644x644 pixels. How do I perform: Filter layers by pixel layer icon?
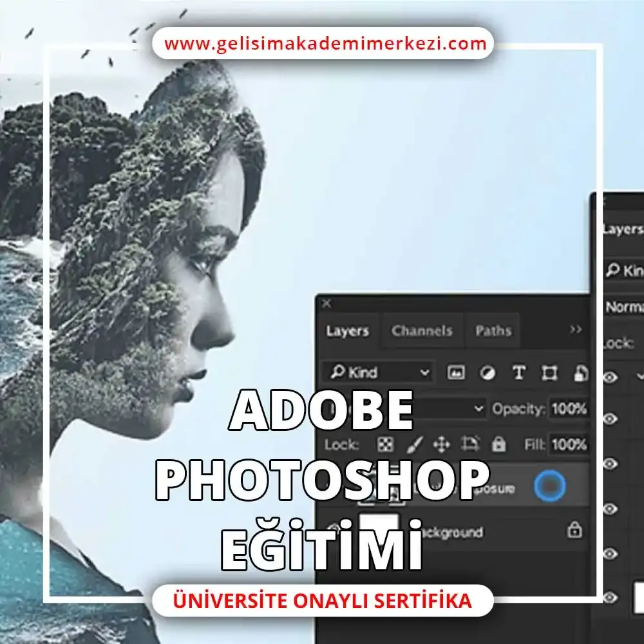click(456, 372)
